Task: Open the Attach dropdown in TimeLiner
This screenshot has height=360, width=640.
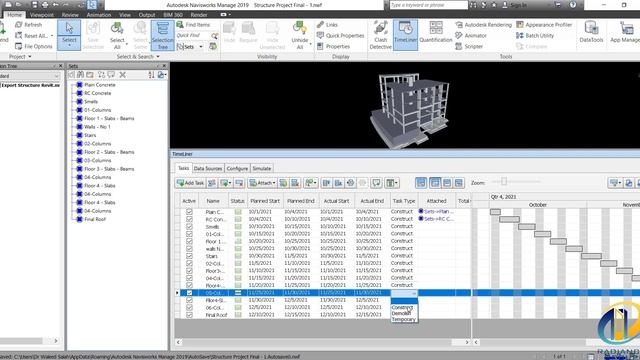Action: (x=262, y=183)
